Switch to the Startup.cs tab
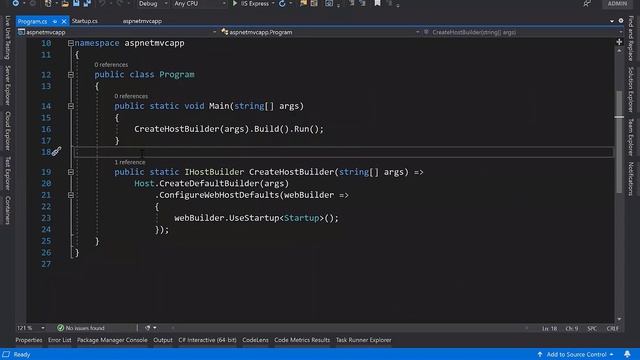Image resolution: width=640 pixels, height=360 pixels. (x=84, y=21)
